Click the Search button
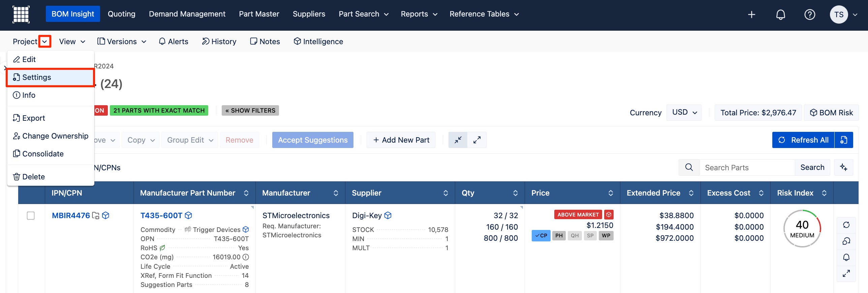 point(812,168)
